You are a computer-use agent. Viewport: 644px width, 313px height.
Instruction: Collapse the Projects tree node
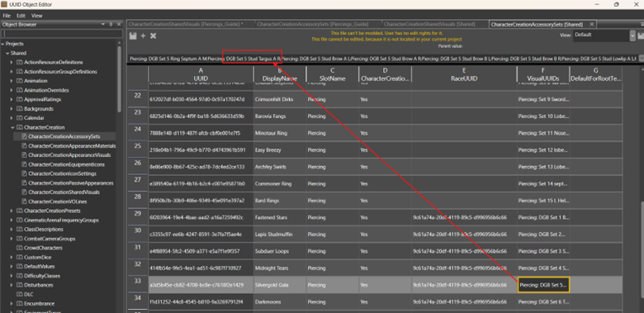2,44
